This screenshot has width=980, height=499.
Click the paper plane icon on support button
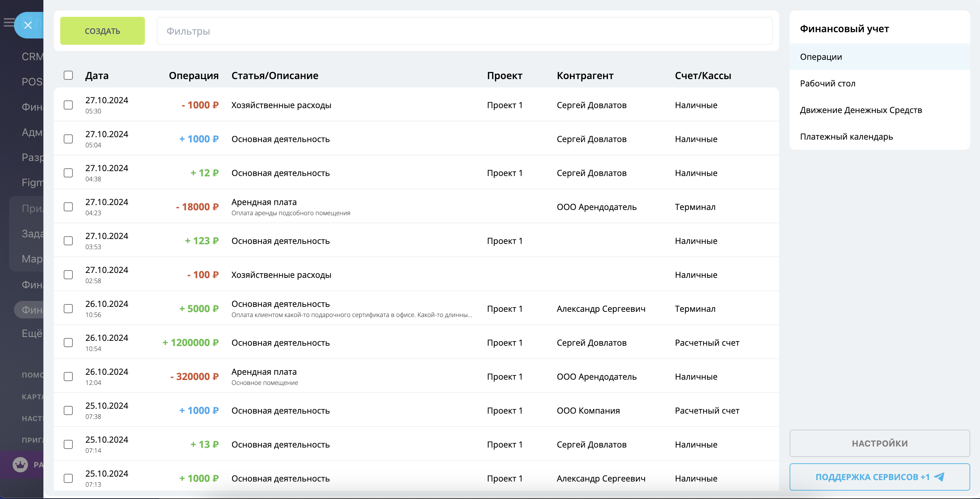tap(939, 477)
